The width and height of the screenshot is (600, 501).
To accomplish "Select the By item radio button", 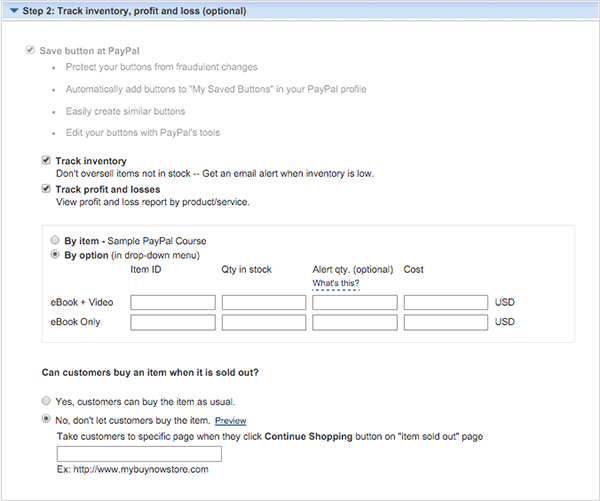I will click(x=55, y=240).
